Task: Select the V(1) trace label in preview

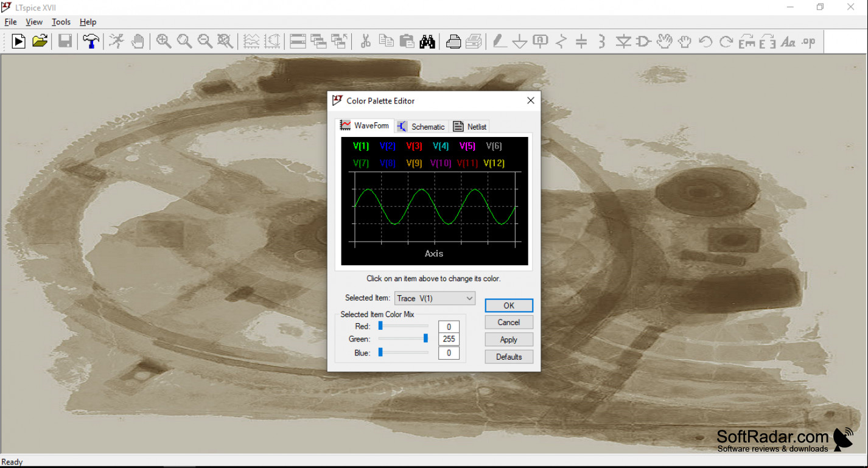Action: (361, 146)
